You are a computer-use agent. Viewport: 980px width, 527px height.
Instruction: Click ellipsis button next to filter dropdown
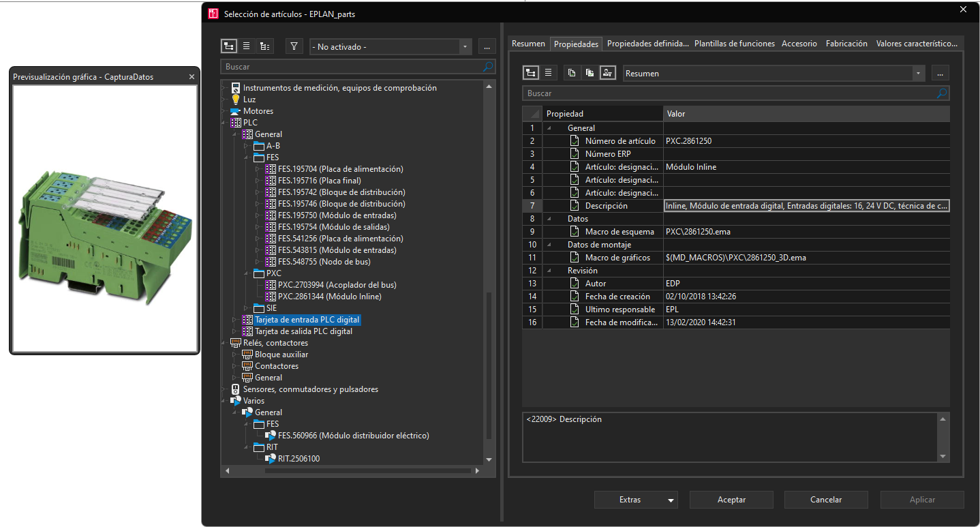pos(486,46)
